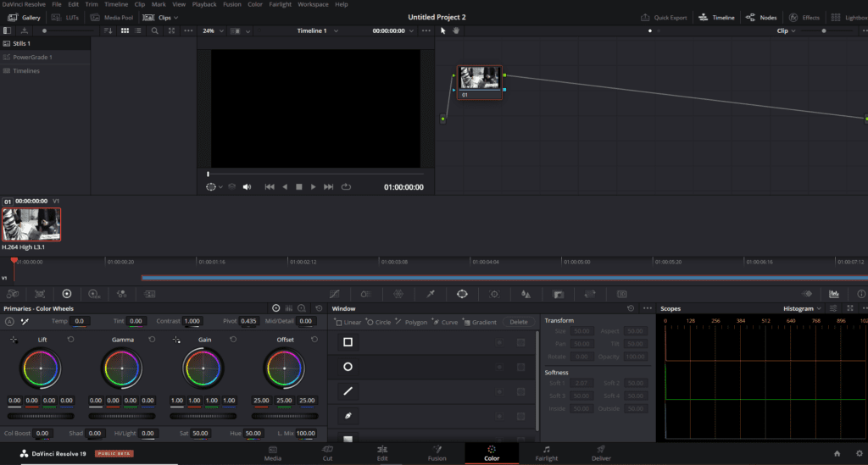The height and width of the screenshot is (465, 868).
Task: Open the viewer options three-dot menu
Action: point(426,31)
